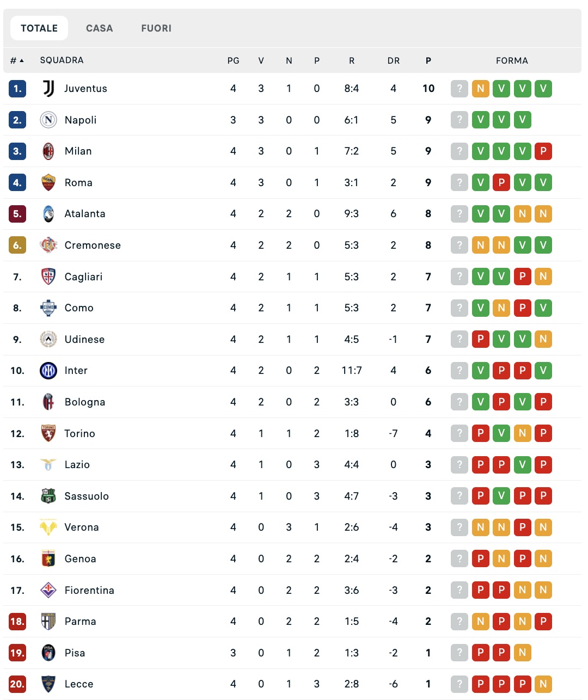Click the Napoli club crest

(48, 120)
